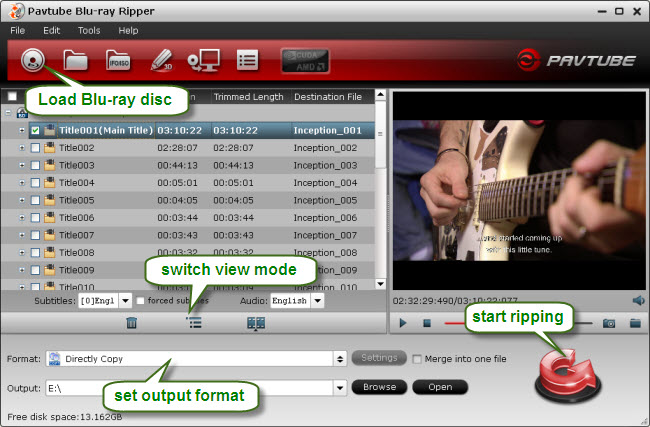This screenshot has height=427, width=650.
Task: Stop the preview playback
Action: (x=427, y=323)
